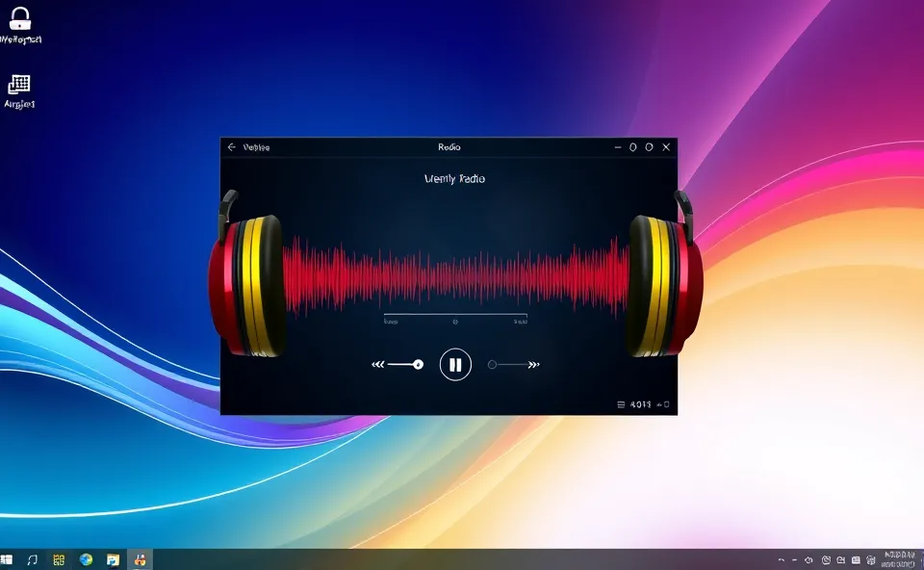Click the back arrow in the player title bar
The height and width of the screenshot is (570, 924).
232,146
